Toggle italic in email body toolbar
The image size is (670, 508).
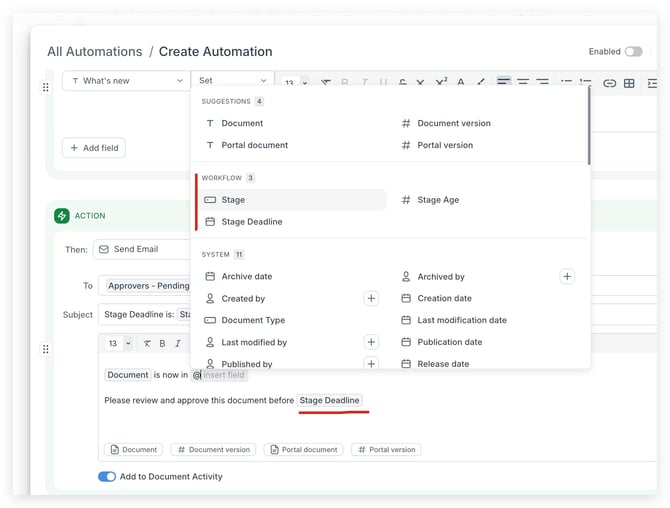point(178,344)
